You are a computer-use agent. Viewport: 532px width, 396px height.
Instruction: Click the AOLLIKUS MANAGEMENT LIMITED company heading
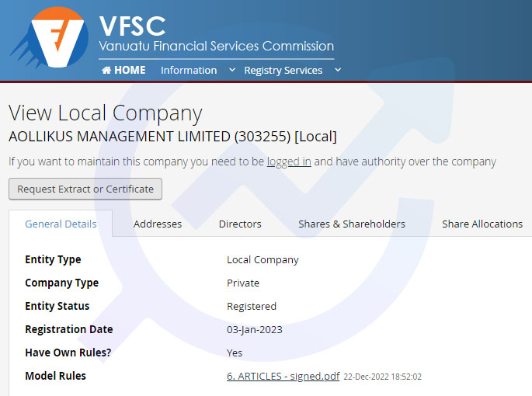pos(172,137)
